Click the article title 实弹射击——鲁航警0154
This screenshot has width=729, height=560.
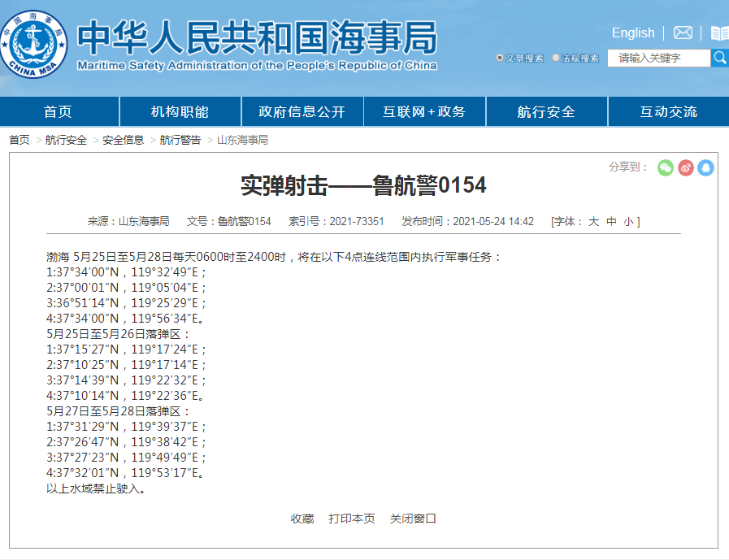363,185
